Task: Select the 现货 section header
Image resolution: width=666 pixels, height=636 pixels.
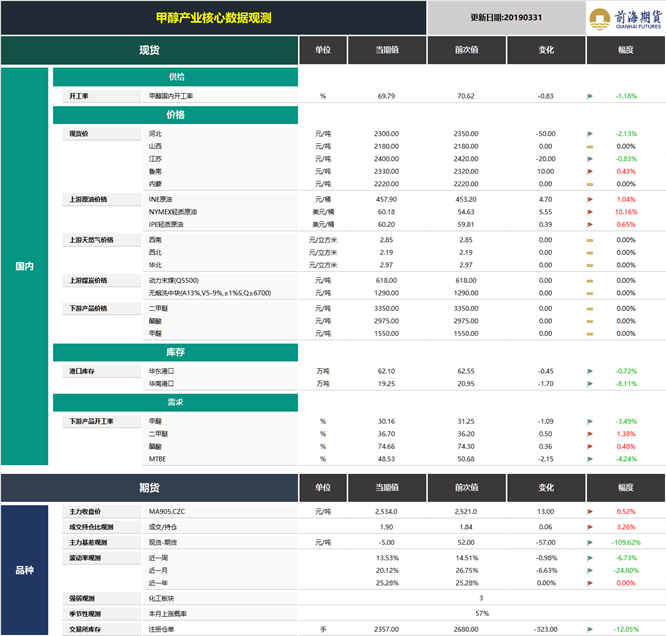Action: (x=150, y=50)
